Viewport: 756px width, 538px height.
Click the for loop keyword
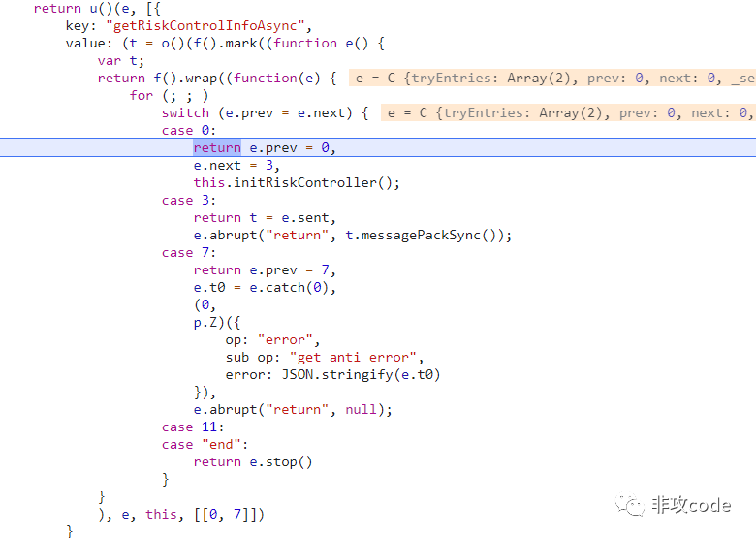[x=141, y=95]
